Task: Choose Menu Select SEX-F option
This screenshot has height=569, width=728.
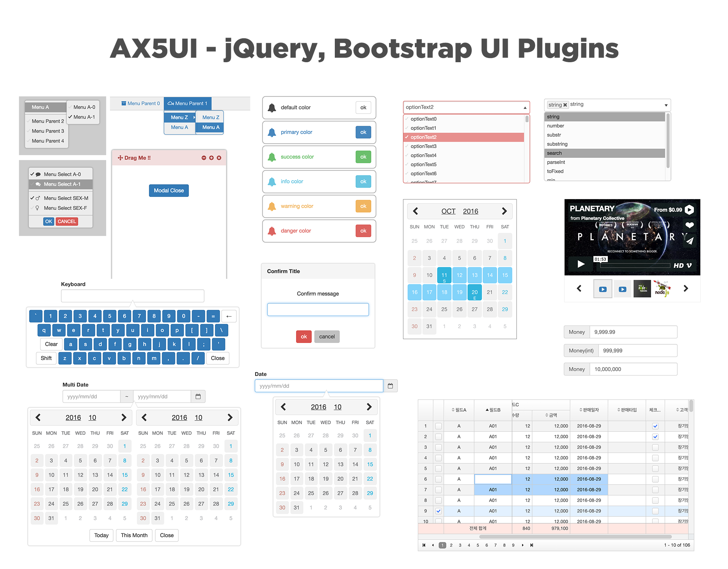Action: [65, 208]
